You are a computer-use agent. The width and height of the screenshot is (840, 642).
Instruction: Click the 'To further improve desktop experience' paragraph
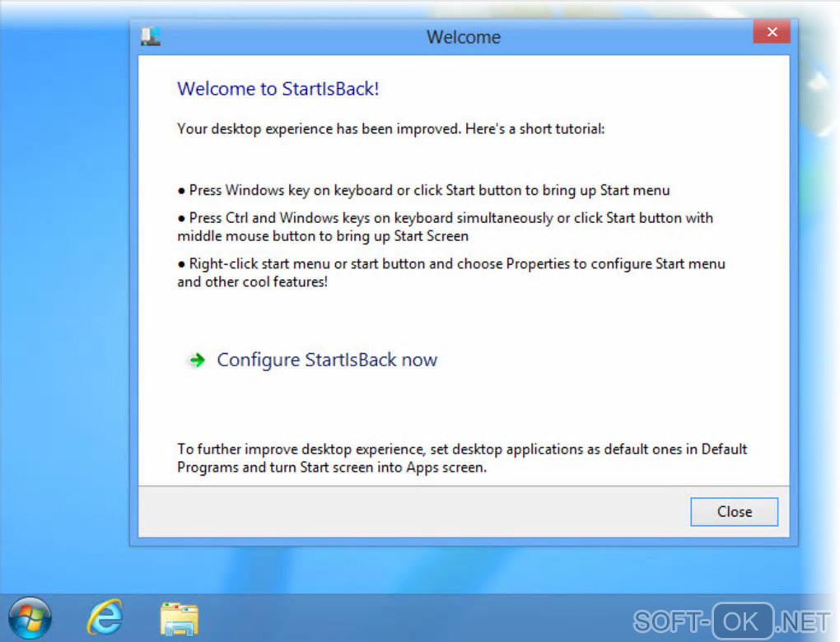pyautogui.click(x=462, y=458)
